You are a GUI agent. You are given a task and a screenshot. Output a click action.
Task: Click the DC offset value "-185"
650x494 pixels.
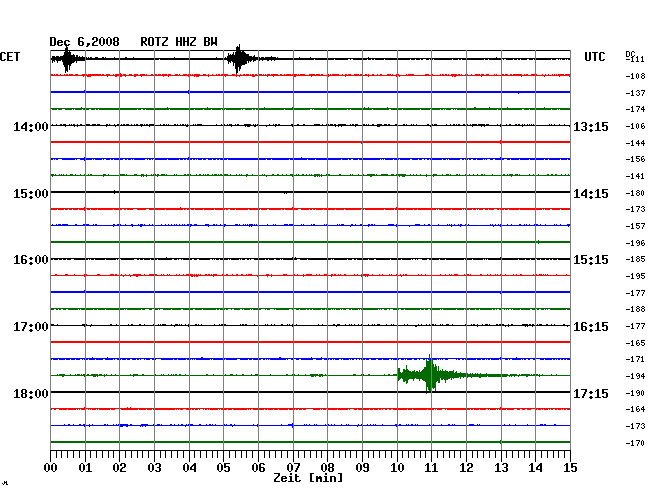click(635, 259)
